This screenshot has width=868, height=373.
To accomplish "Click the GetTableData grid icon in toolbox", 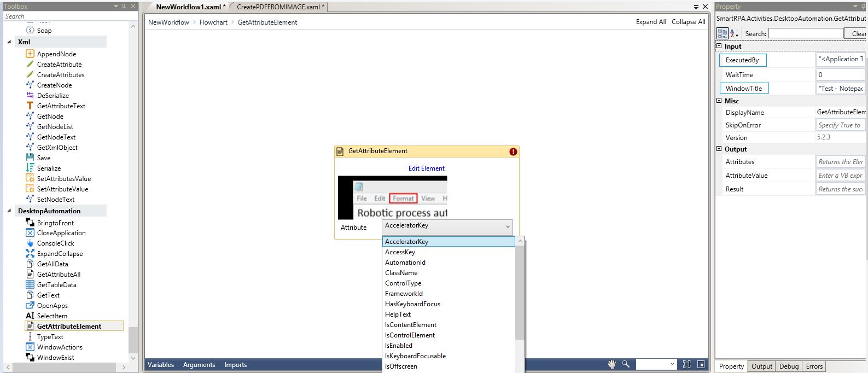I will pyautogui.click(x=30, y=284).
